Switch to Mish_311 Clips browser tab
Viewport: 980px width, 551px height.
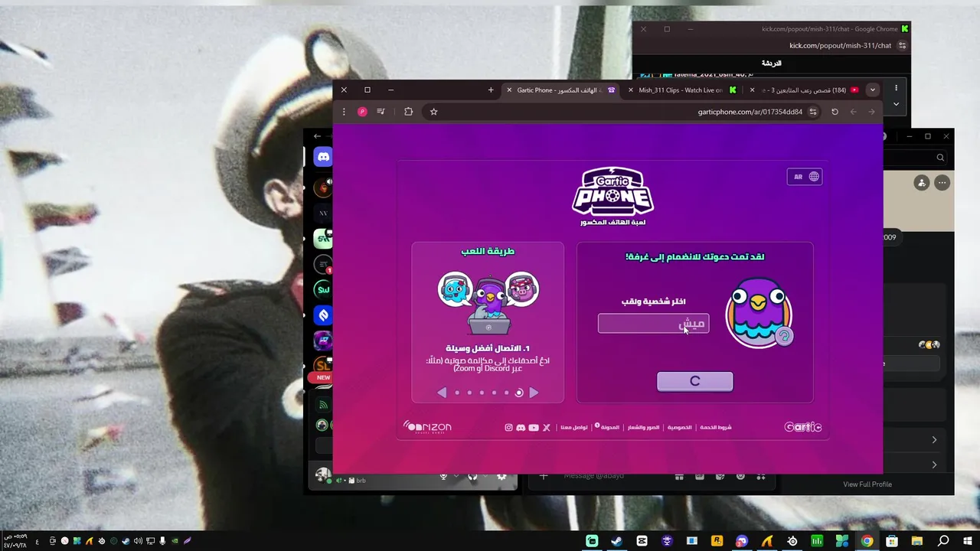(681, 90)
